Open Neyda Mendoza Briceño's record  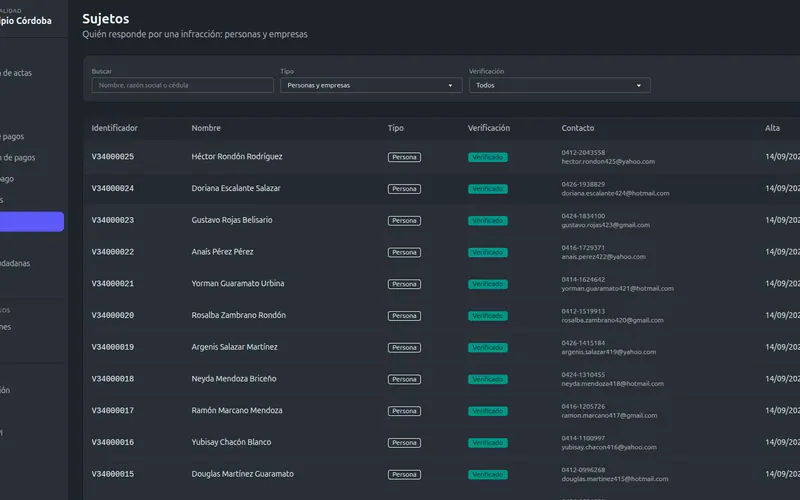point(234,379)
